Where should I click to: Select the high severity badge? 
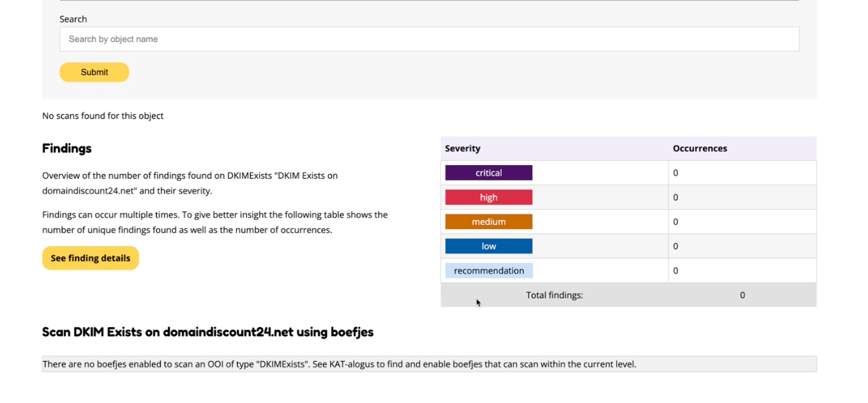(x=488, y=197)
